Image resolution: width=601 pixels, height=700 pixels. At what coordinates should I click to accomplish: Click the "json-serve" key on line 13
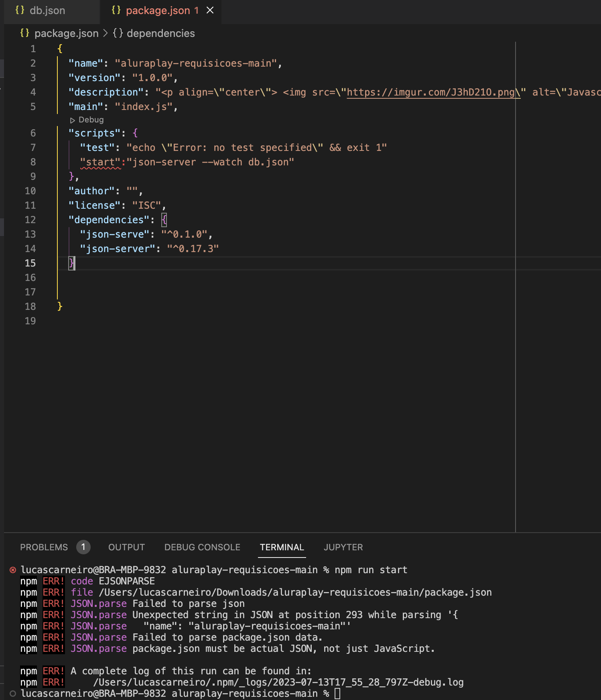click(115, 234)
